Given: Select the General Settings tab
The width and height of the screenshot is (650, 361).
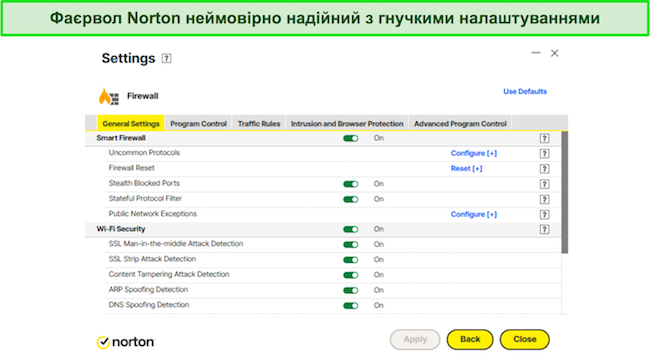Looking at the screenshot, I should pos(131,124).
